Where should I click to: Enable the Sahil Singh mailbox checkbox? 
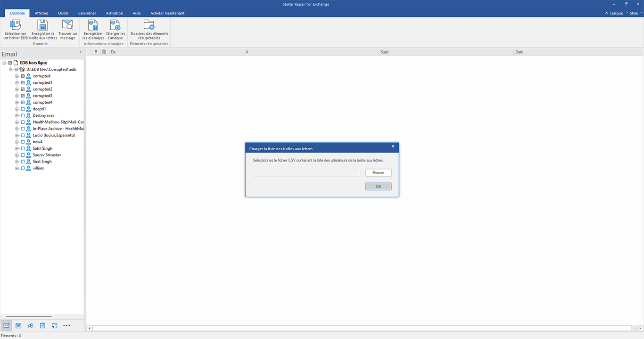pyautogui.click(x=23, y=148)
